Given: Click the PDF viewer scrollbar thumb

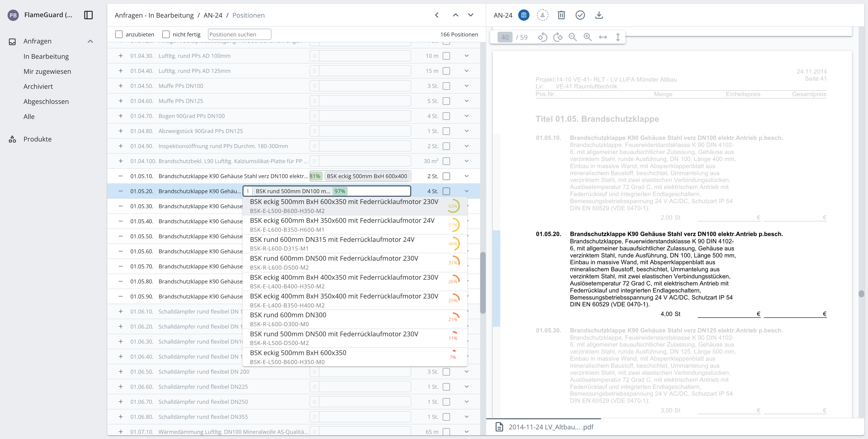Looking at the screenshot, I should (x=861, y=294).
